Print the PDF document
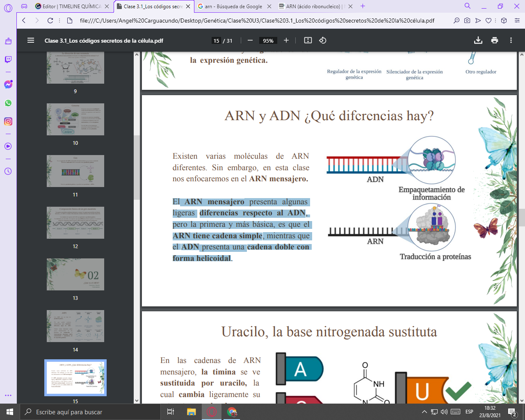 tap(495, 40)
